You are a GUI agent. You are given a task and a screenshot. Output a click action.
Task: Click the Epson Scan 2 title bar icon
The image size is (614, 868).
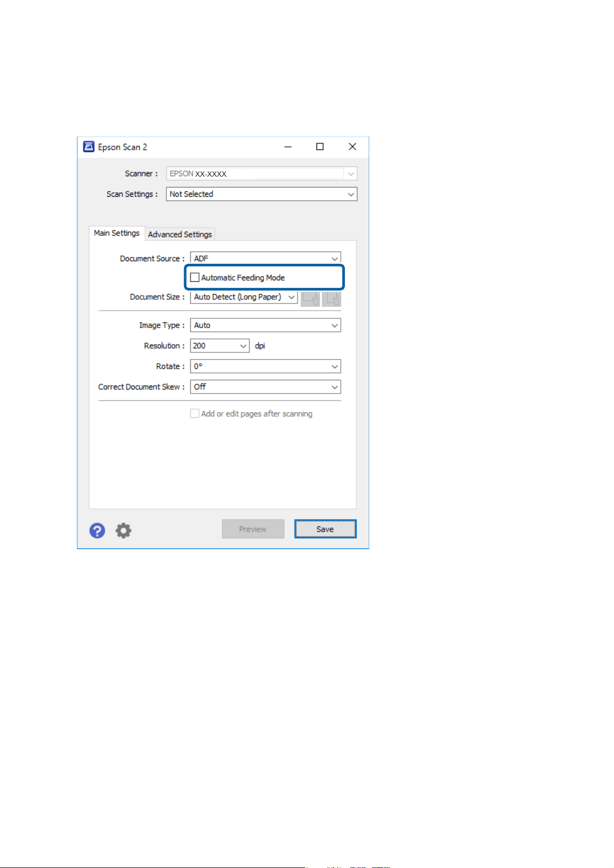(x=89, y=147)
